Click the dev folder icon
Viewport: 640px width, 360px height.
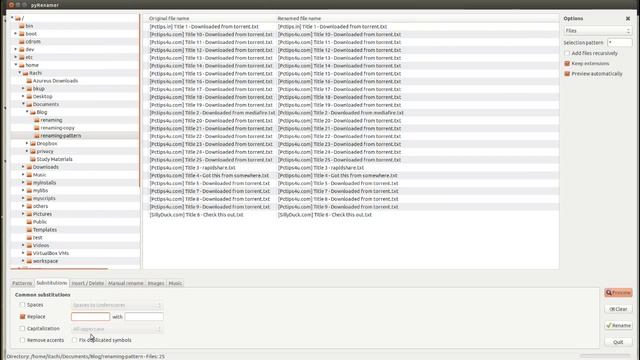pyautogui.click(x=22, y=49)
